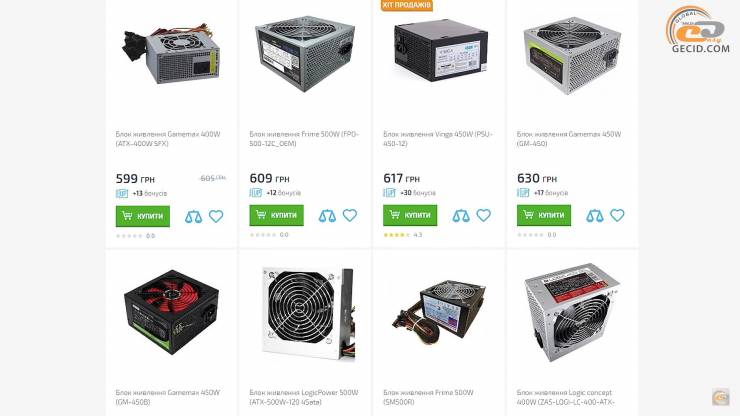The width and height of the screenshot is (740, 416).
Task: Add Gamemax 450W GM-450 to wishlist
Action: [617, 215]
